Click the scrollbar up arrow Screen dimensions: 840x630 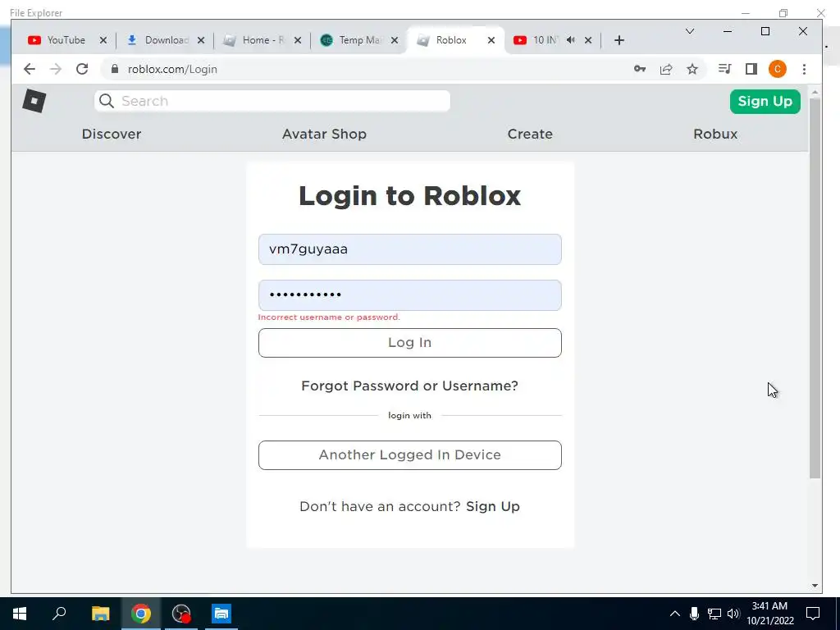tap(815, 93)
